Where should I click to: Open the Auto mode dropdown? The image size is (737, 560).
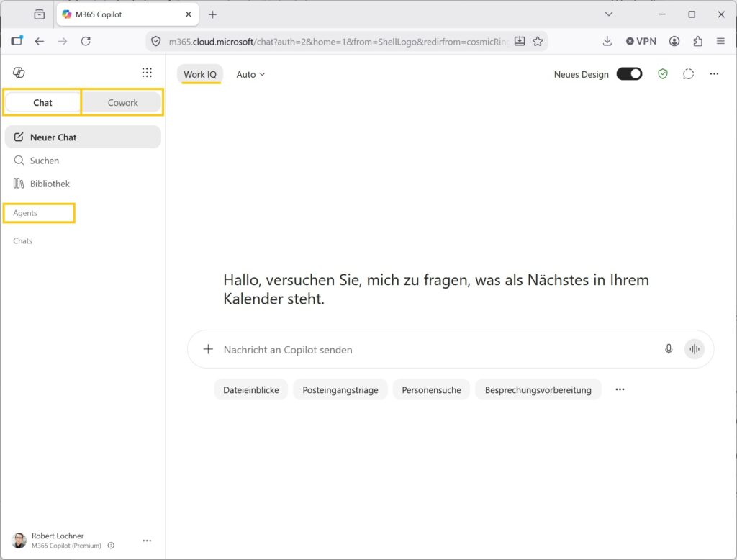pyautogui.click(x=250, y=74)
